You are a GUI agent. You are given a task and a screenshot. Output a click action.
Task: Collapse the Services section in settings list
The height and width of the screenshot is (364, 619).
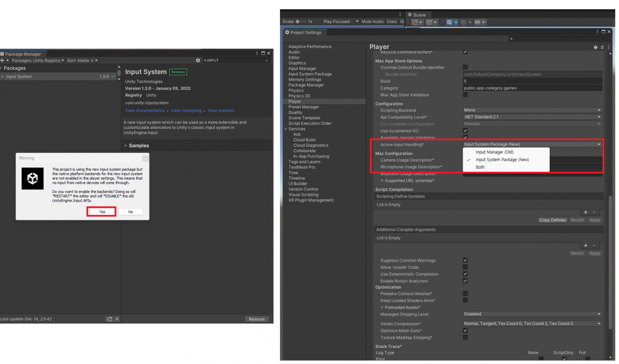point(286,129)
